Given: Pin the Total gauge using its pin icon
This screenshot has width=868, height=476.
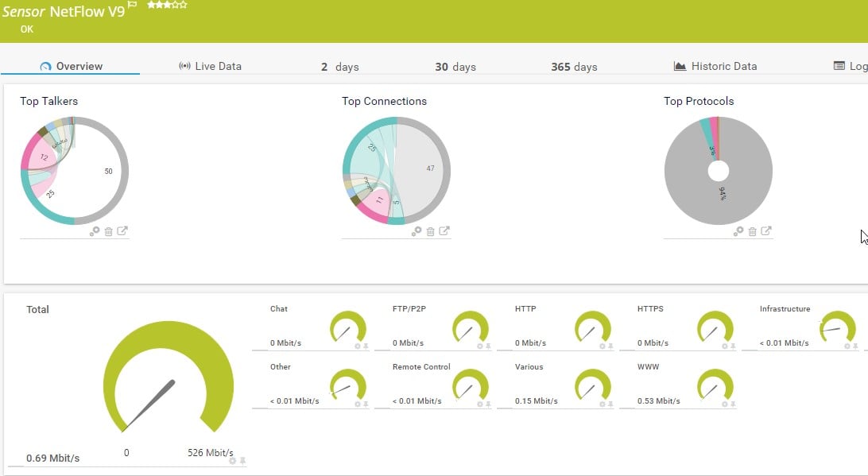Looking at the screenshot, I should [242, 459].
